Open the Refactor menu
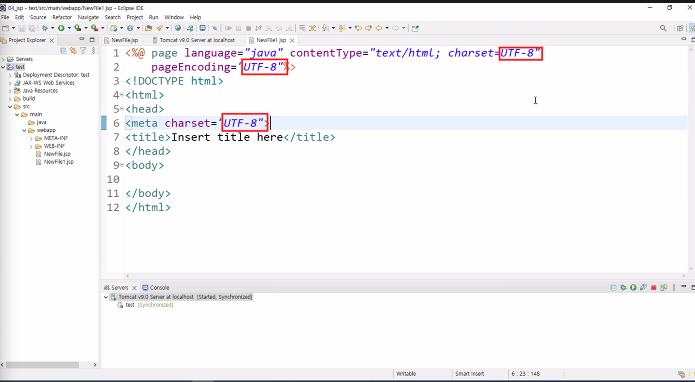 (62, 17)
